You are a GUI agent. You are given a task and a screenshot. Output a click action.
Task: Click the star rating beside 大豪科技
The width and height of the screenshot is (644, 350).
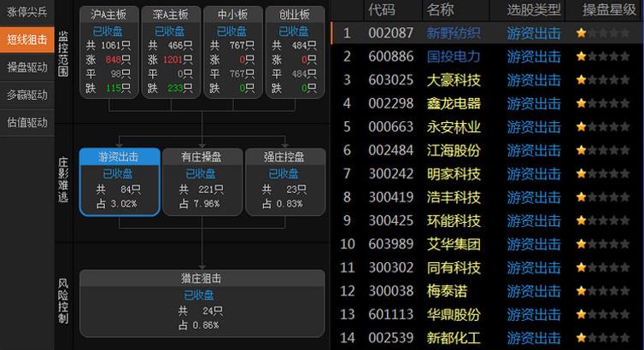603,79
